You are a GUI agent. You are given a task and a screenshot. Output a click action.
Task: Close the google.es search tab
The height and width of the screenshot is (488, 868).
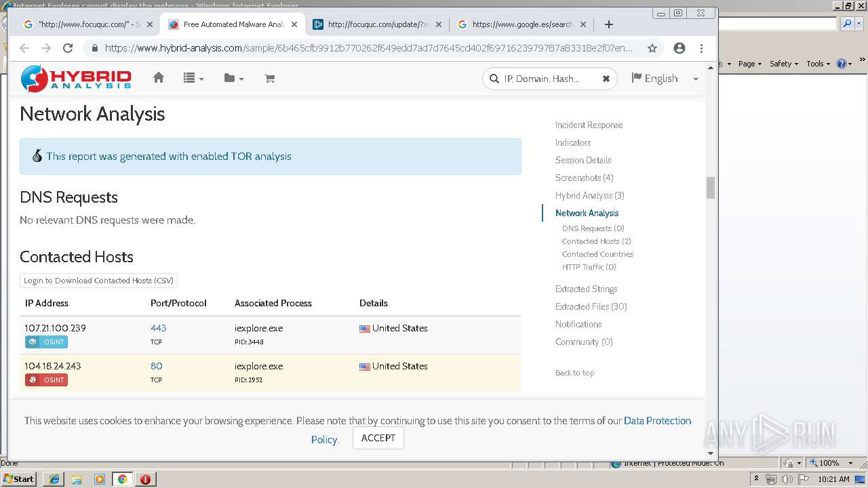pos(583,24)
